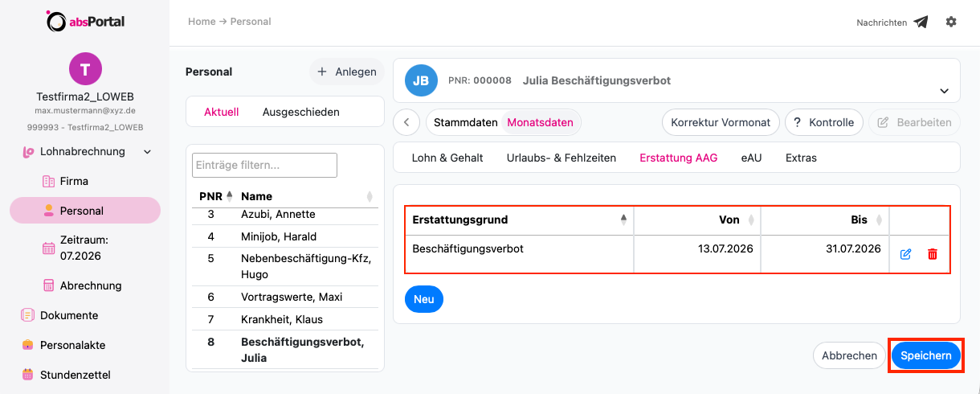Edit the Beschäftigungsverbot entry with pencil icon
The image size is (980, 394).
coord(905,254)
